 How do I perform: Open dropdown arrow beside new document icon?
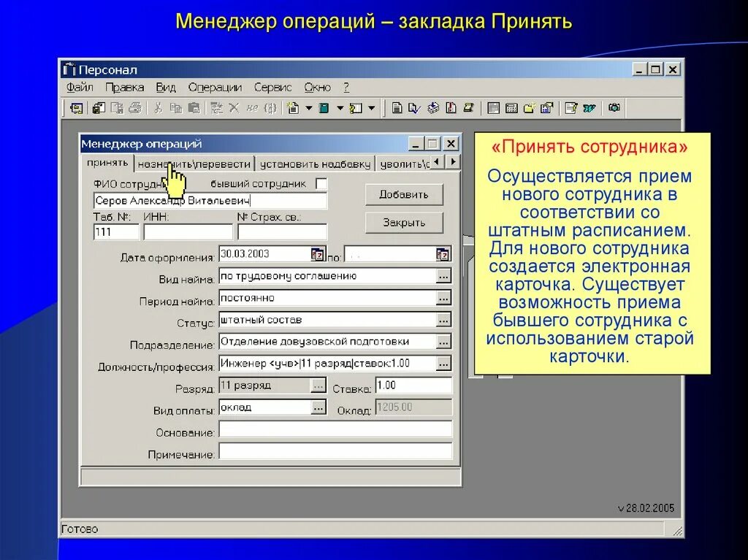[309, 108]
